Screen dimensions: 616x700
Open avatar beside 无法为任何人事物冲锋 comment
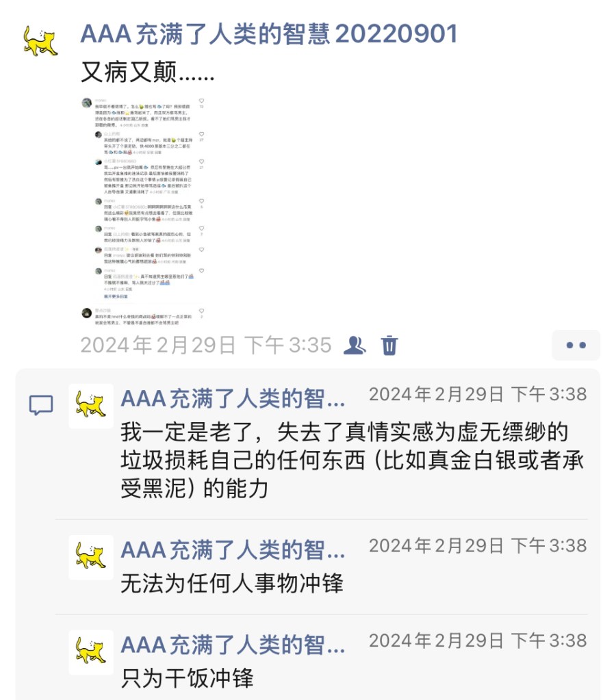pos(91,557)
